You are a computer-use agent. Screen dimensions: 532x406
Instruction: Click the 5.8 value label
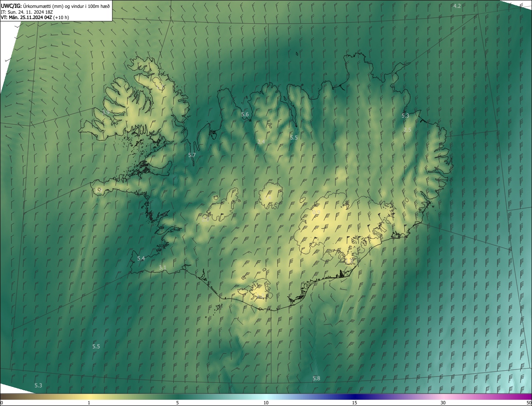pyautogui.click(x=316, y=378)
